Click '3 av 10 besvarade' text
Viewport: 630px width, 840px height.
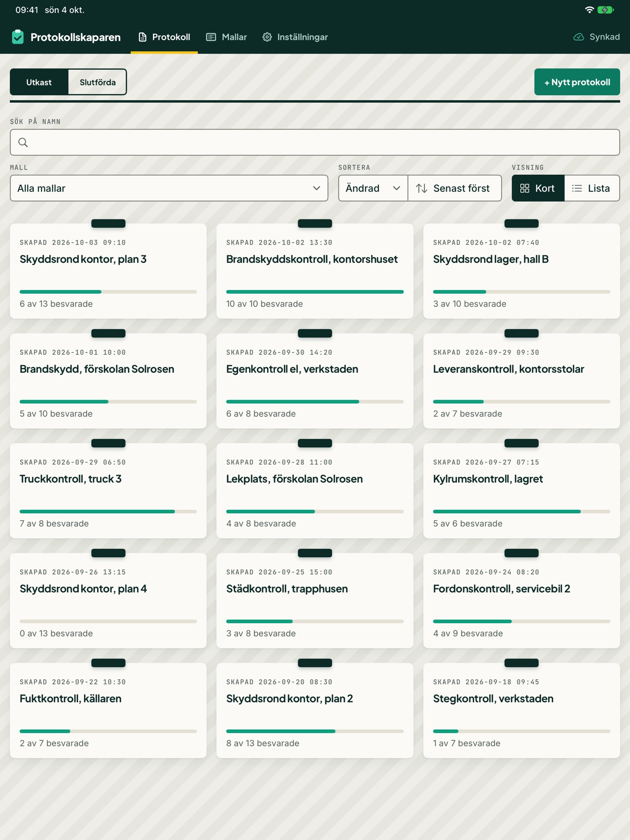[x=469, y=304]
